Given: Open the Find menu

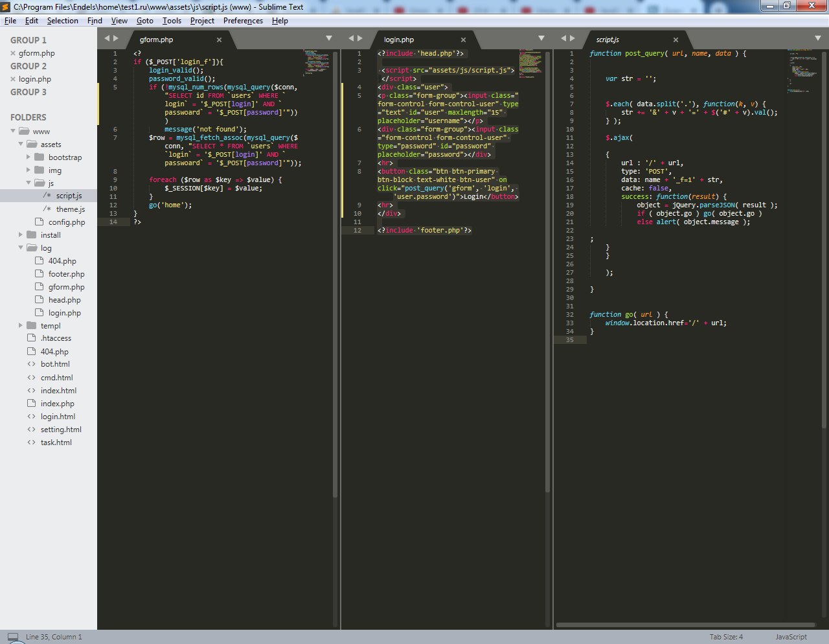Looking at the screenshot, I should click(95, 21).
